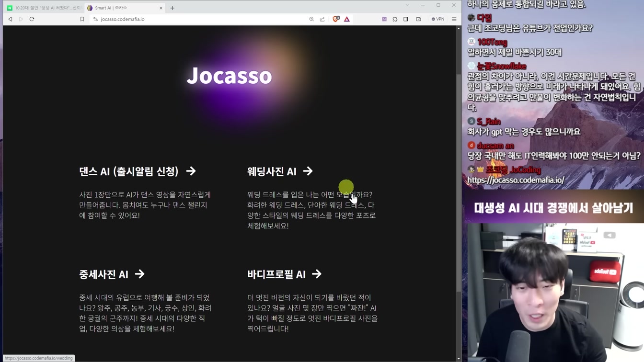Open the tab search chevron dropdown
This screenshot has height=362, width=644.
point(407,5)
